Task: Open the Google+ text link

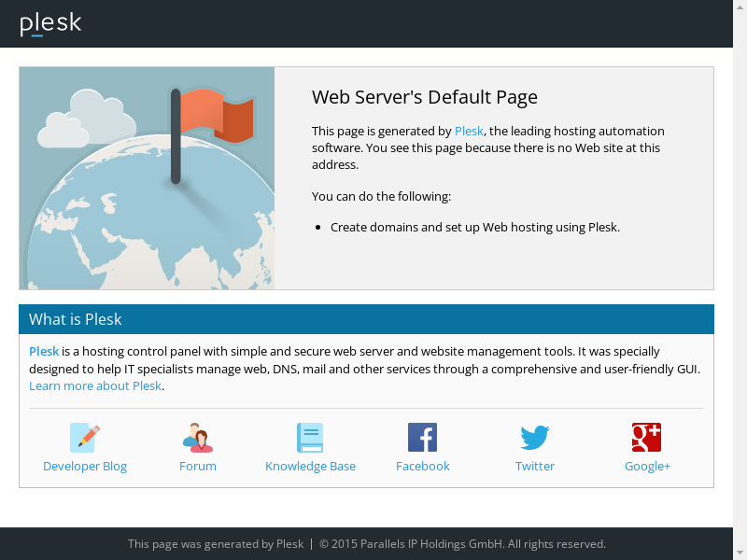Action: (x=647, y=466)
